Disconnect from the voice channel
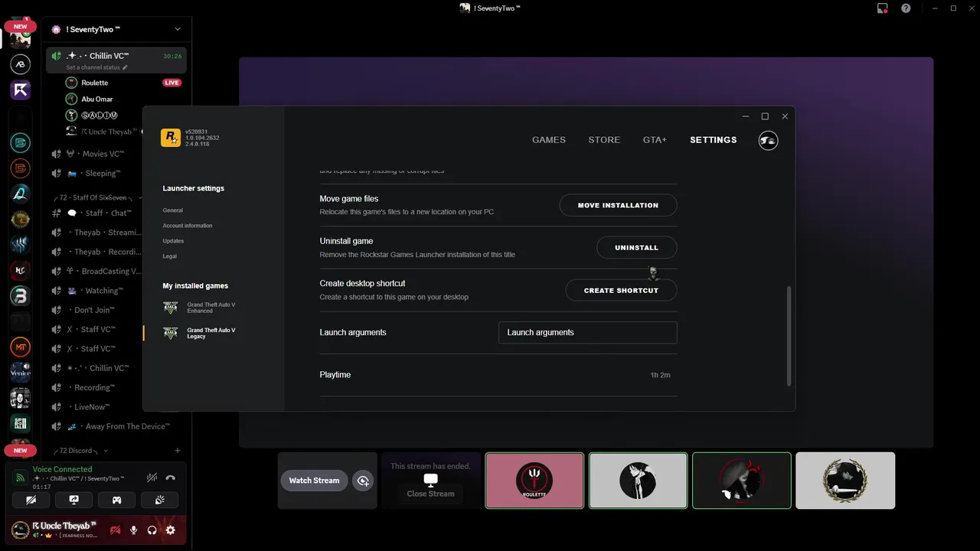The image size is (980, 551). coord(170,478)
